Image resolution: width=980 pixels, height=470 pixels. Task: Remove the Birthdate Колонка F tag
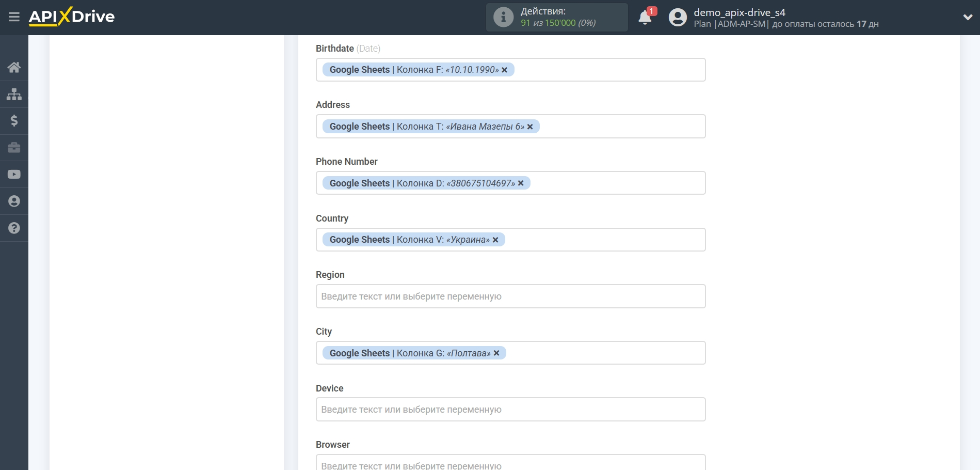(505, 70)
